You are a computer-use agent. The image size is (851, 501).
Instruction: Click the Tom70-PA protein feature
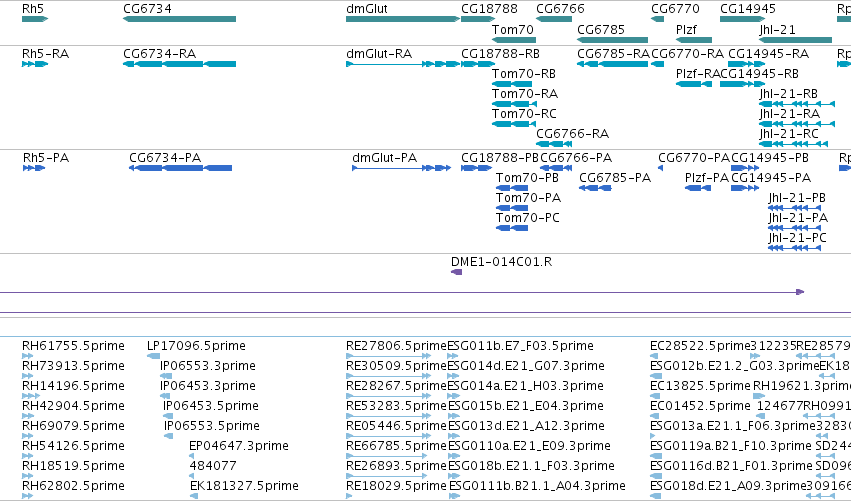tap(512, 208)
